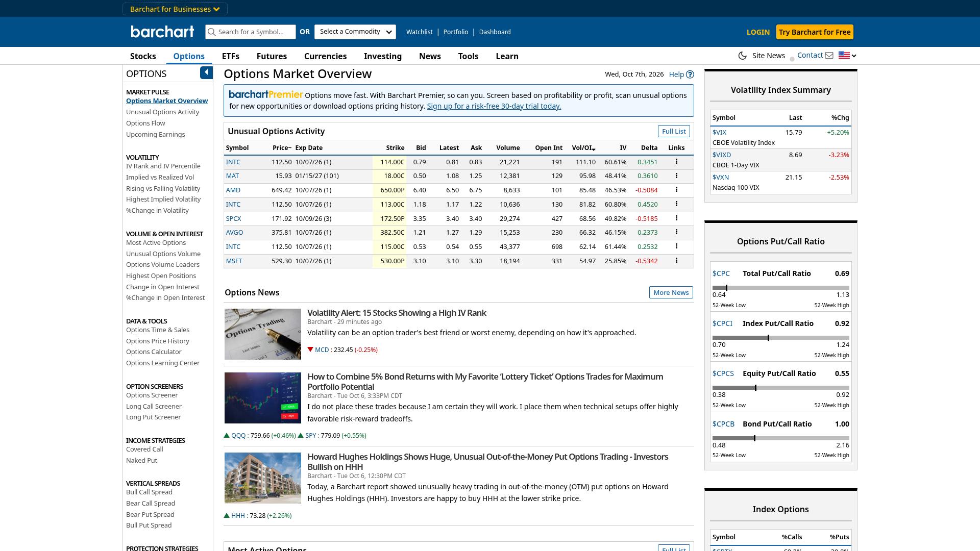Image resolution: width=980 pixels, height=551 pixels.
Task: Open the AMD 650.00P row links menu
Action: (x=676, y=190)
